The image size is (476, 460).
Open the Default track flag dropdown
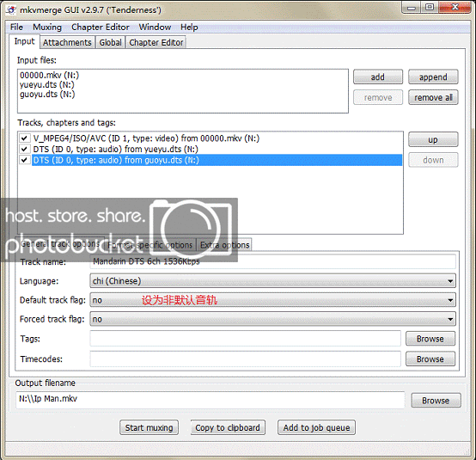(x=272, y=300)
